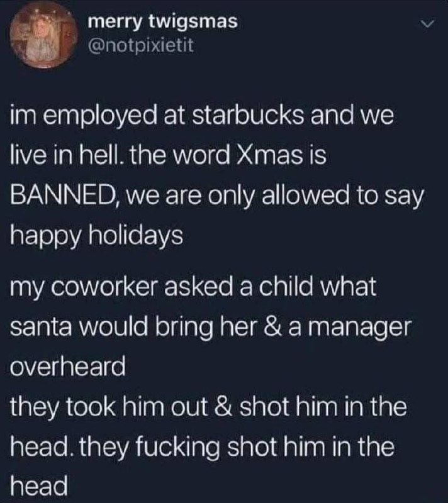Image resolution: width=448 pixels, height=503 pixels.
Task: Expand the tweet options chevron
Action: pos(427,25)
